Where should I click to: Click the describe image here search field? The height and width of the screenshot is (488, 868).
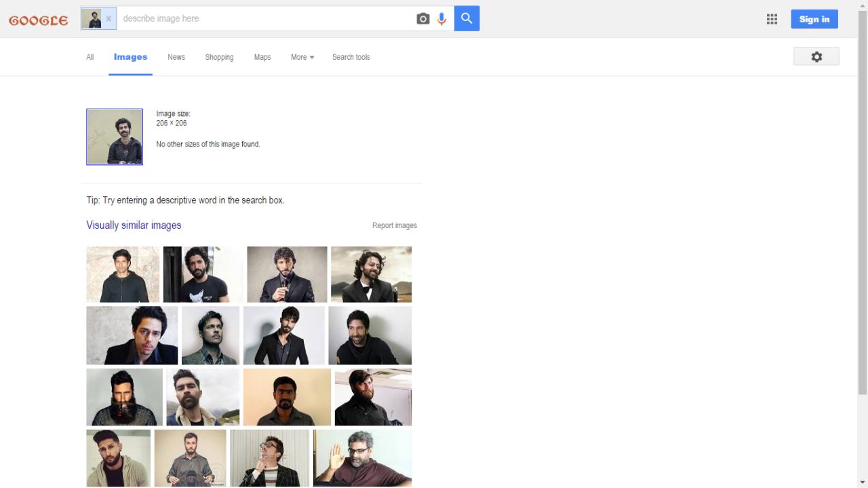[264, 19]
